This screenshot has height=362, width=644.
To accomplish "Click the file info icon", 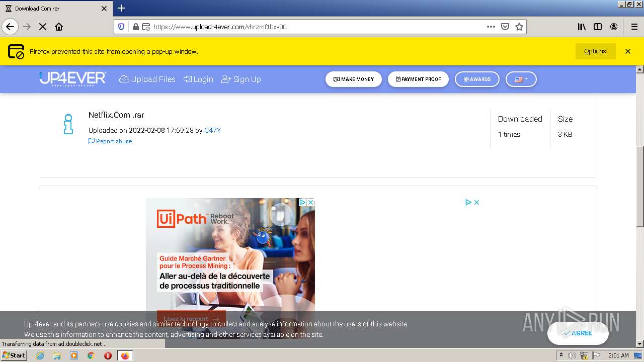I will 68,124.
